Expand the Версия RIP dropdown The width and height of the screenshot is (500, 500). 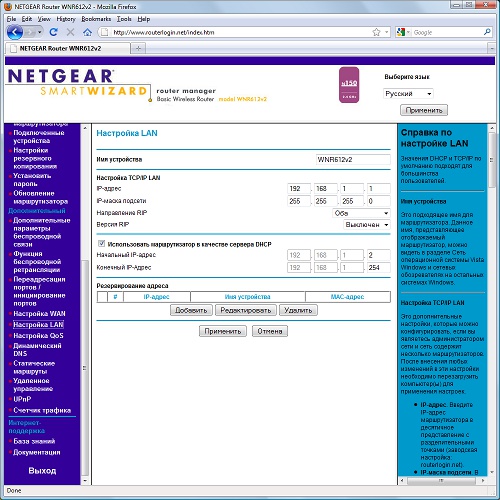click(x=367, y=225)
